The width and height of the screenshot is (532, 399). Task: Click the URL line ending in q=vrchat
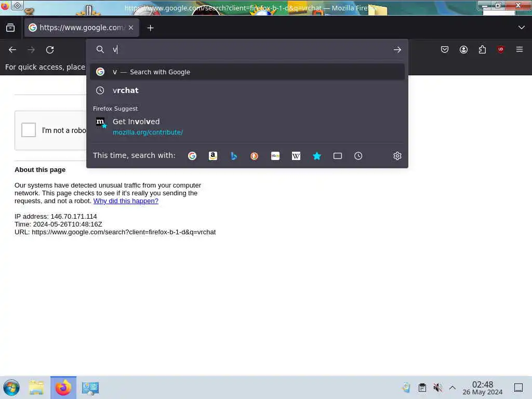[115, 232]
